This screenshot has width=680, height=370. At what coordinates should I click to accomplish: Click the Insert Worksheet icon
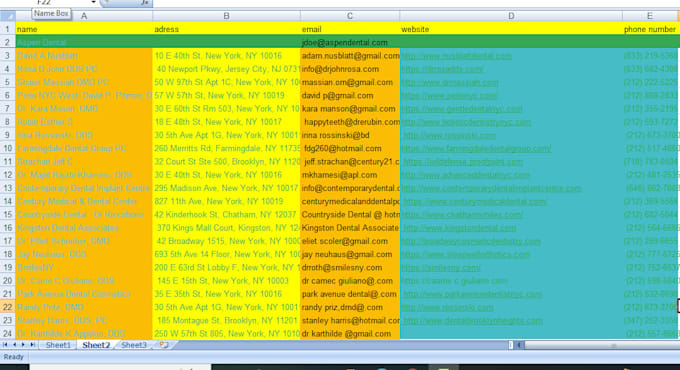(x=164, y=345)
